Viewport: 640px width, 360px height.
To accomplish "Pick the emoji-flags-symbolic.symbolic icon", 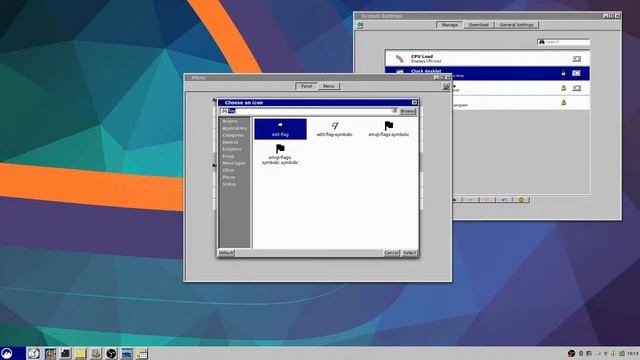I will click(x=280, y=155).
